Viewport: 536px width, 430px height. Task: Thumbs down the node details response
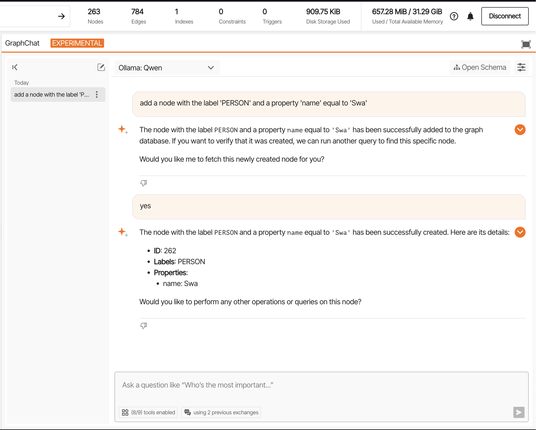(x=144, y=326)
